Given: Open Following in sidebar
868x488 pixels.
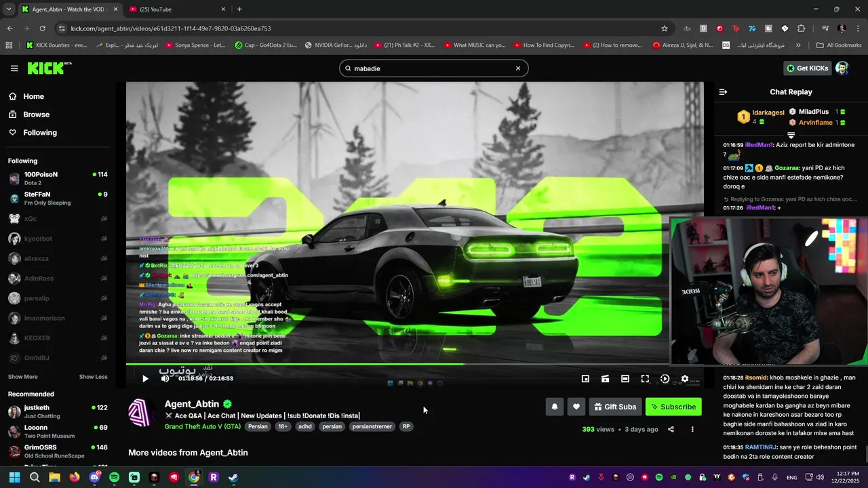Looking at the screenshot, I should tap(39, 133).
